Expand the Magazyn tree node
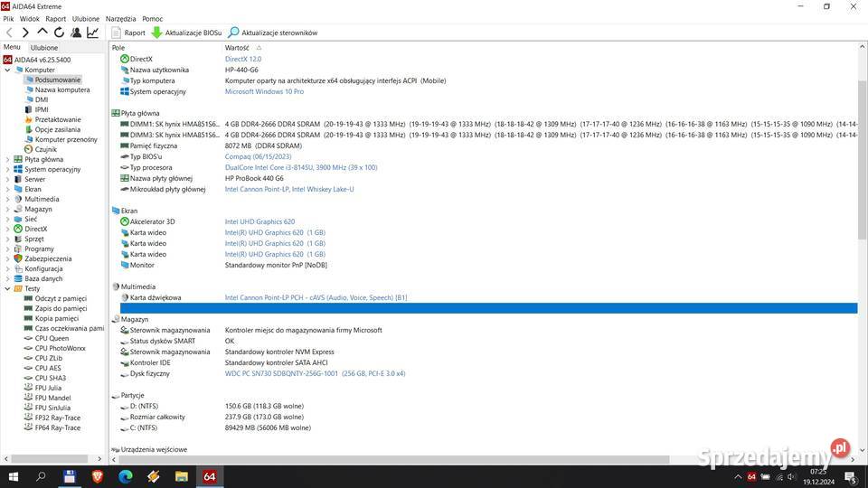 (x=8, y=209)
